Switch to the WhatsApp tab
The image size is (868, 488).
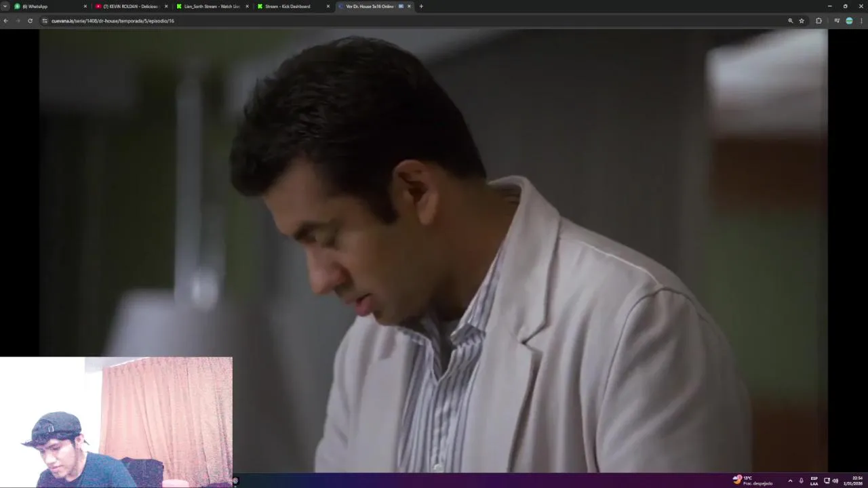click(51, 6)
